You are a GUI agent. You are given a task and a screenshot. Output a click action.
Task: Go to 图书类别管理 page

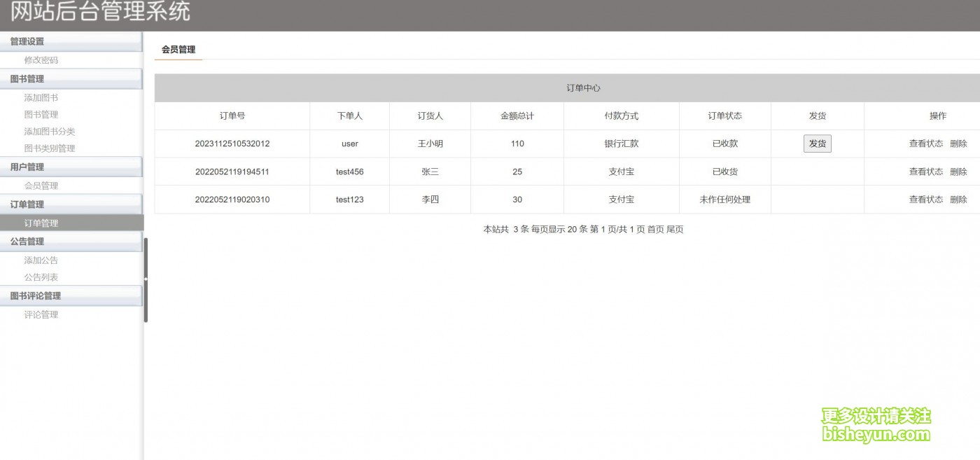50,148
